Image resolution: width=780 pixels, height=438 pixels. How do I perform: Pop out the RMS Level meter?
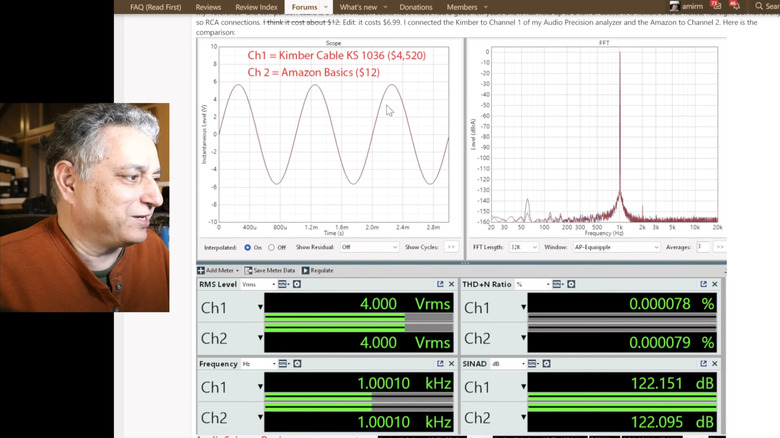coord(440,284)
